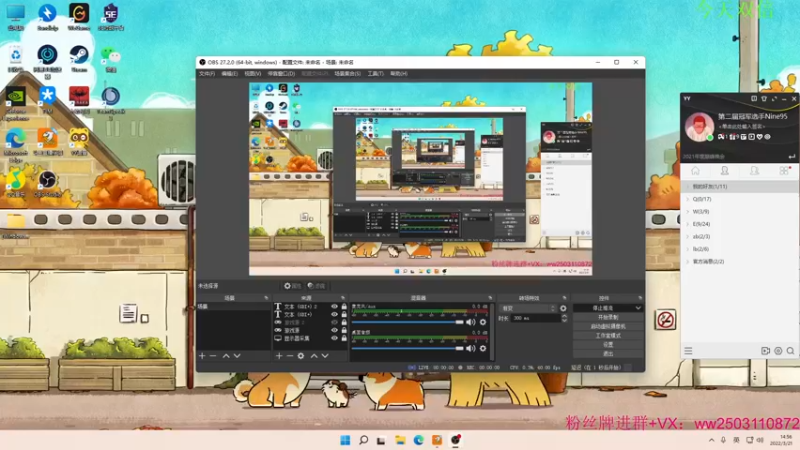Click YY search magnifier icon at bottom

pyautogui.click(x=790, y=351)
